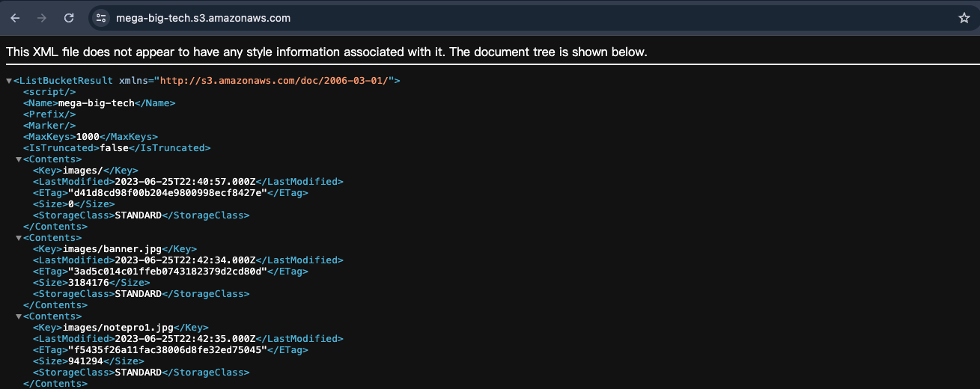Open site information icon in address bar
Image resolution: width=980 pixels, height=389 pixels.
click(x=102, y=18)
